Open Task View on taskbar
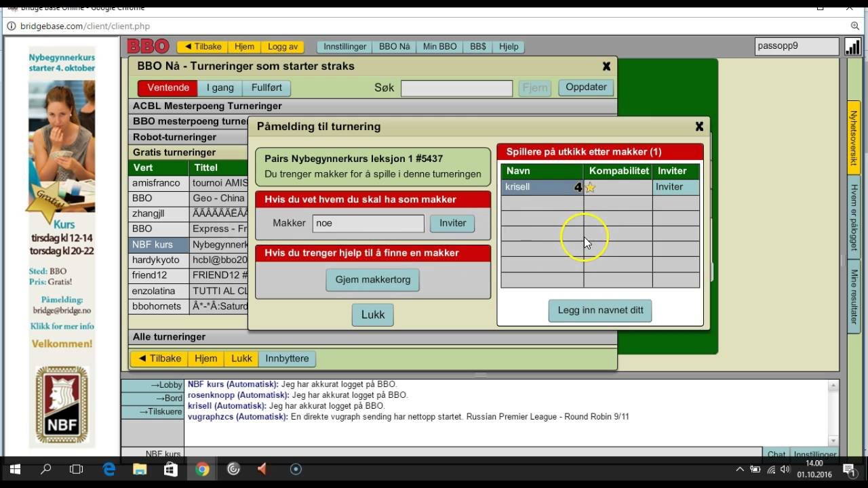Image resolution: width=868 pixels, height=488 pixels. (77, 469)
